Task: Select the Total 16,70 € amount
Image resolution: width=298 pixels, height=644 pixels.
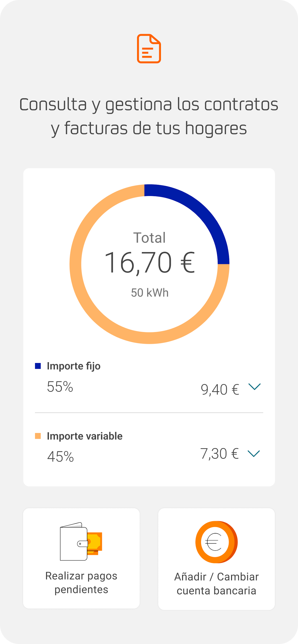Action: pyautogui.click(x=150, y=263)
